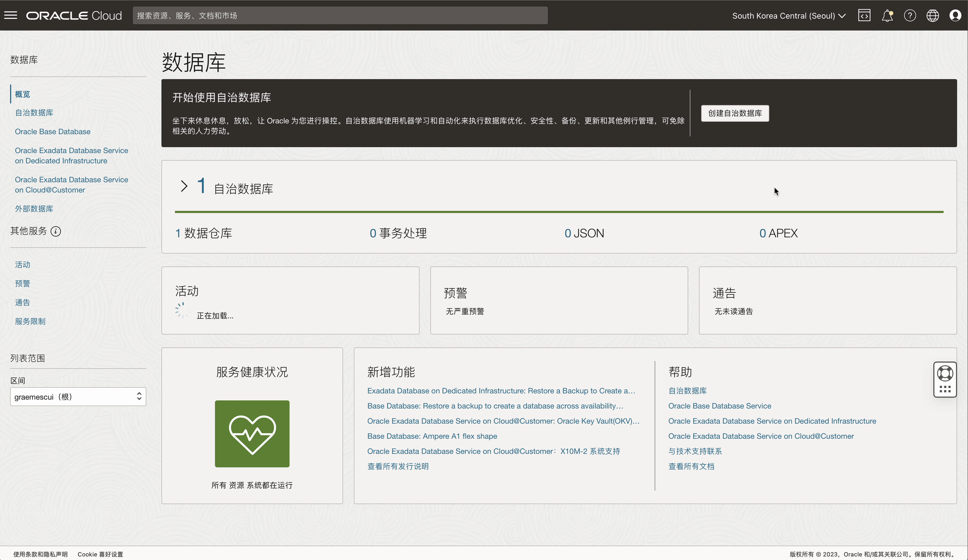
Task: Open 外部数据库 in the sidebar
Action: point(34,208)
